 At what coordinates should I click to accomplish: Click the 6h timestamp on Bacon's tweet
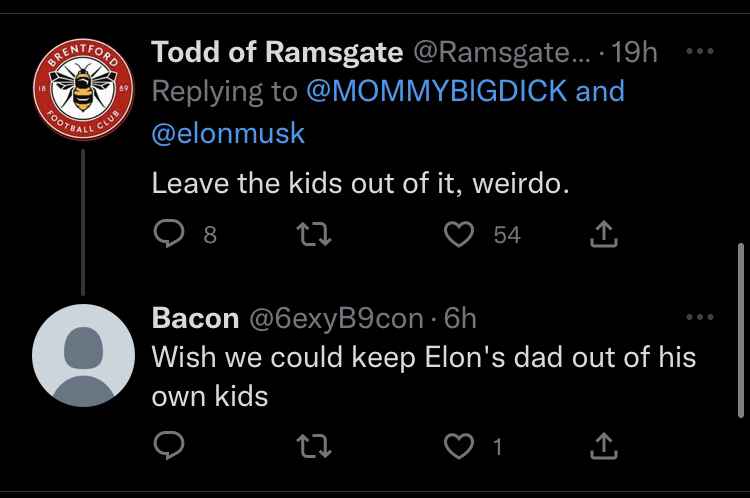click(x=459, y=318)
